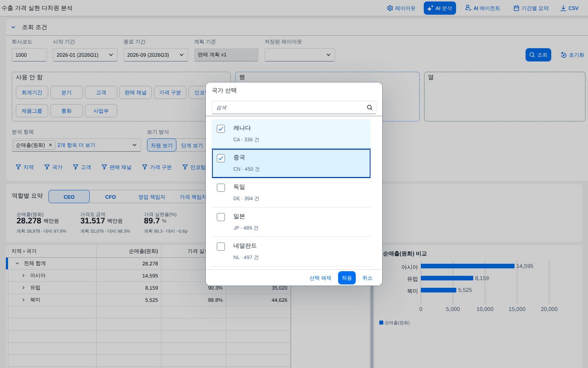Remove the 순매출(원화) token with its X
The height and width of the screenshot is (368, 588).
click(x=50, y=145)
